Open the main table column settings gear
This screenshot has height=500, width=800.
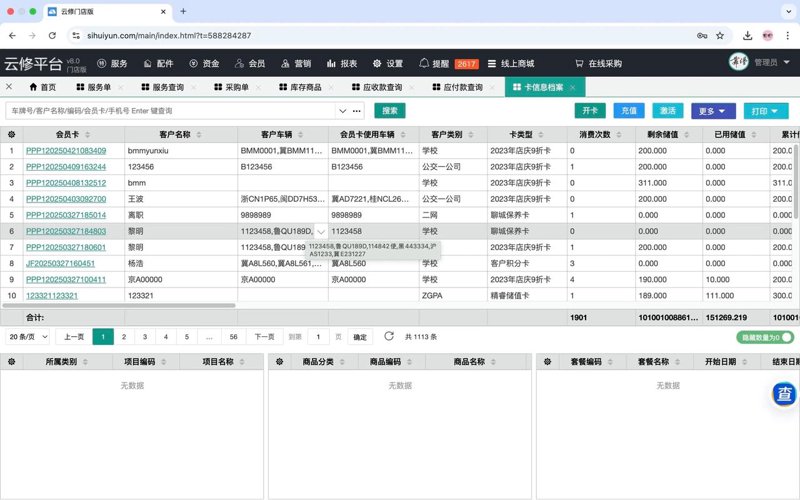(x=11, y=134)
